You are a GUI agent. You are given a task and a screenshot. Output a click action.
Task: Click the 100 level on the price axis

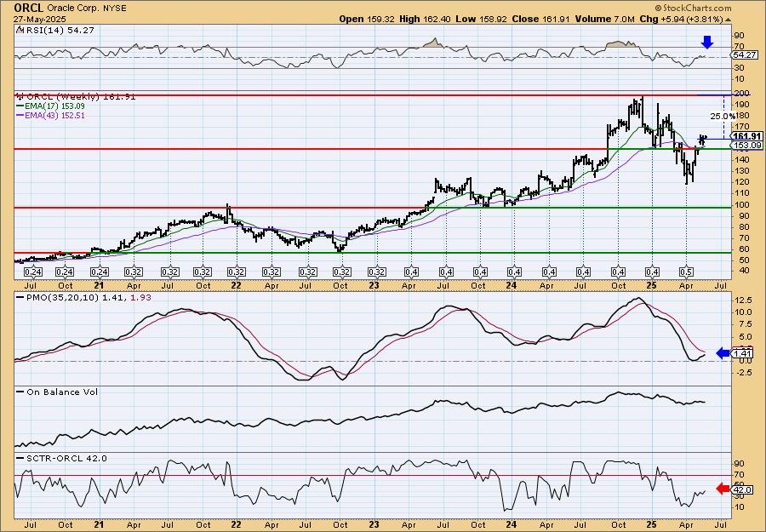[740, 204]
